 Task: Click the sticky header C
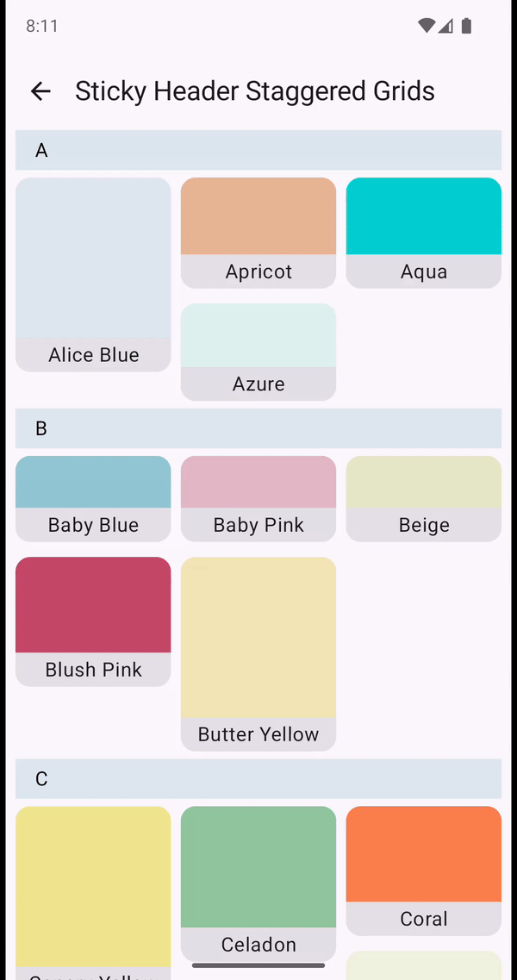pos(258,778)
